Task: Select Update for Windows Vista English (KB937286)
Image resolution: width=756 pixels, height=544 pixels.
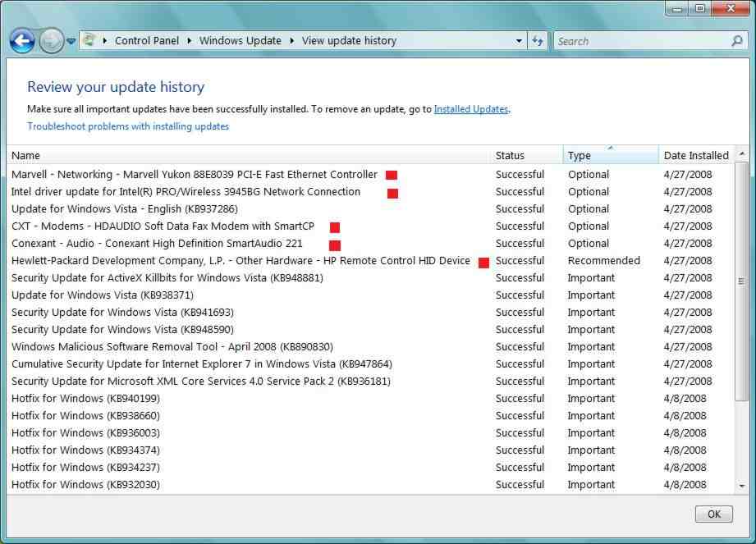Action: point(370,209)
